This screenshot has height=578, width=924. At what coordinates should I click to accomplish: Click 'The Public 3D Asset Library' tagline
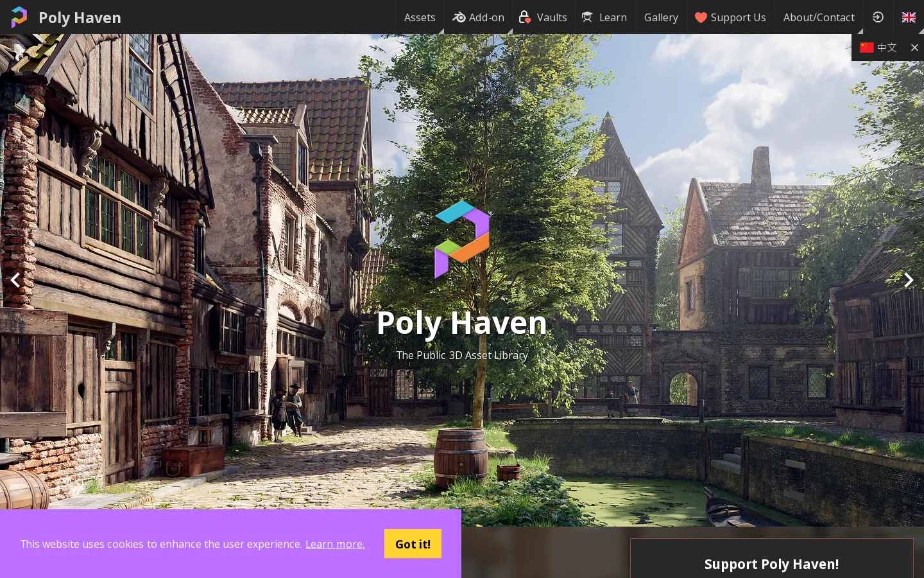(x=462, y=355)
